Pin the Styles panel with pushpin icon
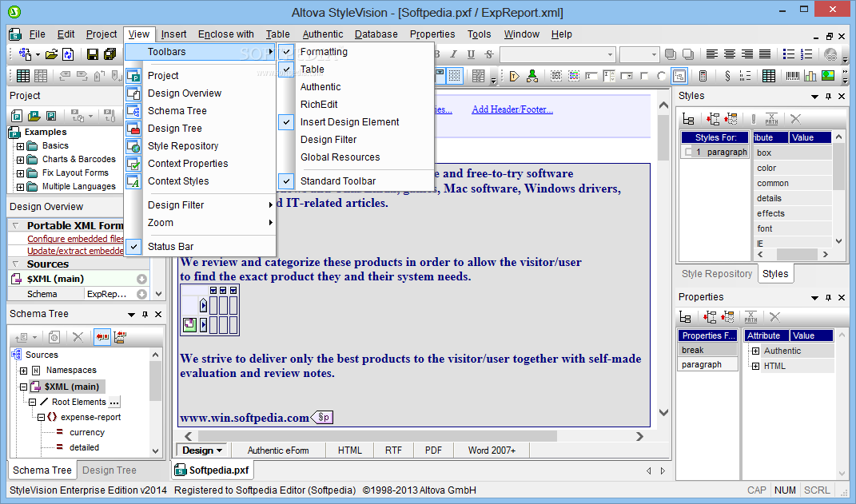 828,96
